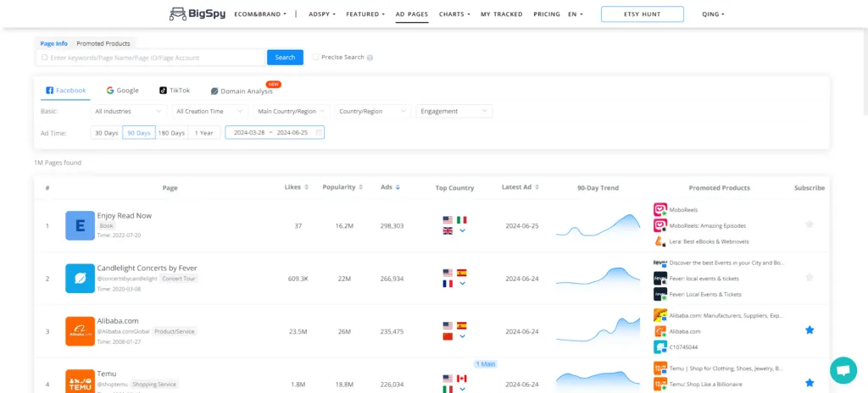Viewport: 868px width, 393px height.
Task: Open the EN language dropdown
Action: (576, 14)
